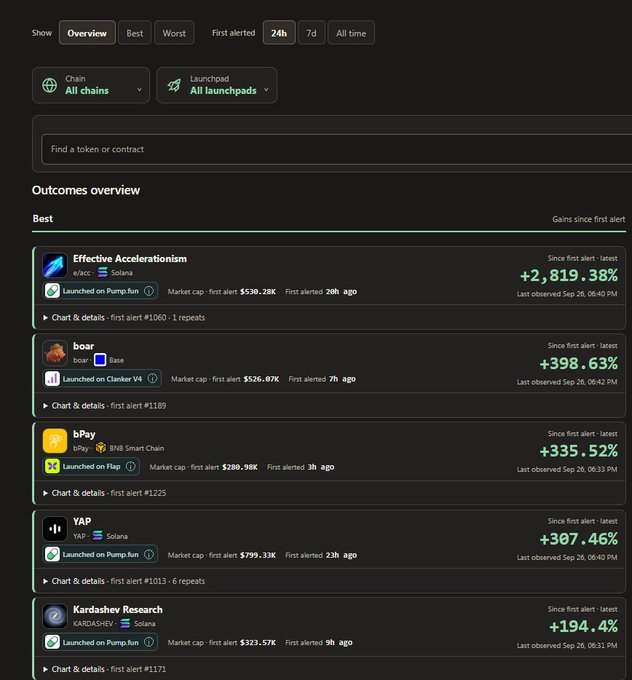Image resolution: width=632 pixels, height=680 pixels.
Task: Click the bPay token avatar
Action: point(55,441)
